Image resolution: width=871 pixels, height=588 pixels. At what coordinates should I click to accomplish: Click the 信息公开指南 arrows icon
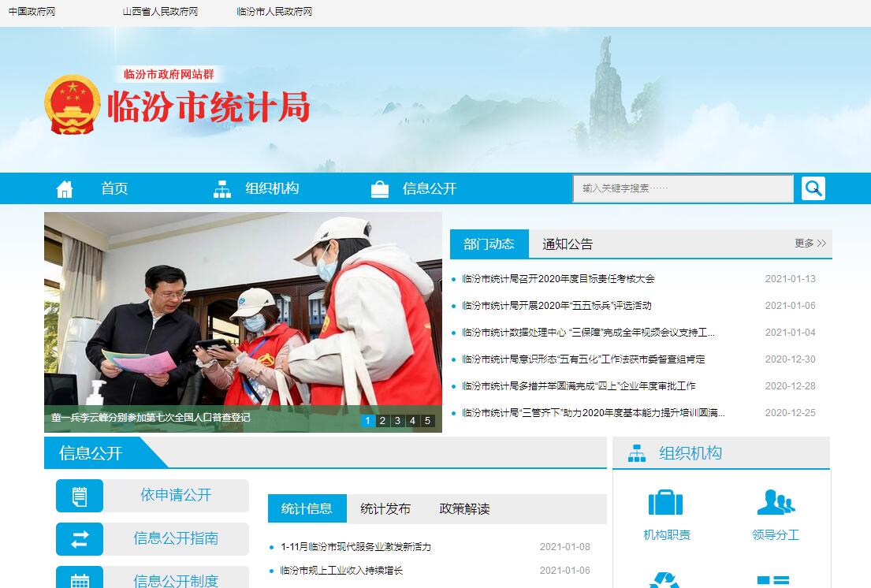click(80, 539)
